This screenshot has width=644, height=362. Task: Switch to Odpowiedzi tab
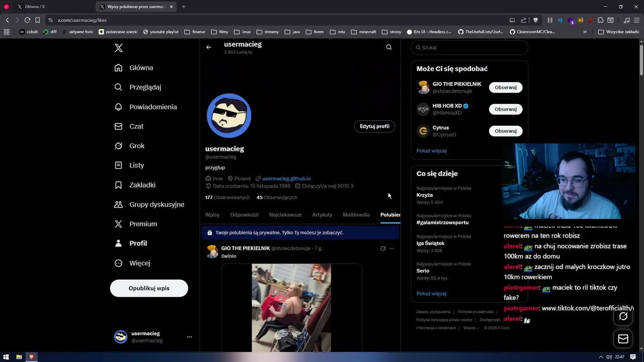click(245, 215)
